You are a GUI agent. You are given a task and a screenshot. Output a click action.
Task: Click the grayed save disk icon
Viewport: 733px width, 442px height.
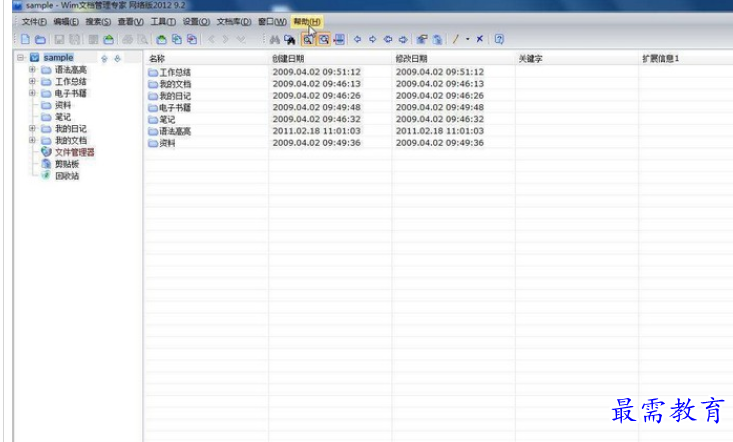pyautogui.click(x=59, y=40)
